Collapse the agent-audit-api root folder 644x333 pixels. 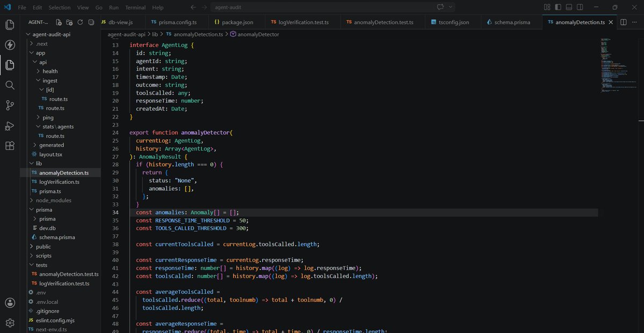pos(59,34)
